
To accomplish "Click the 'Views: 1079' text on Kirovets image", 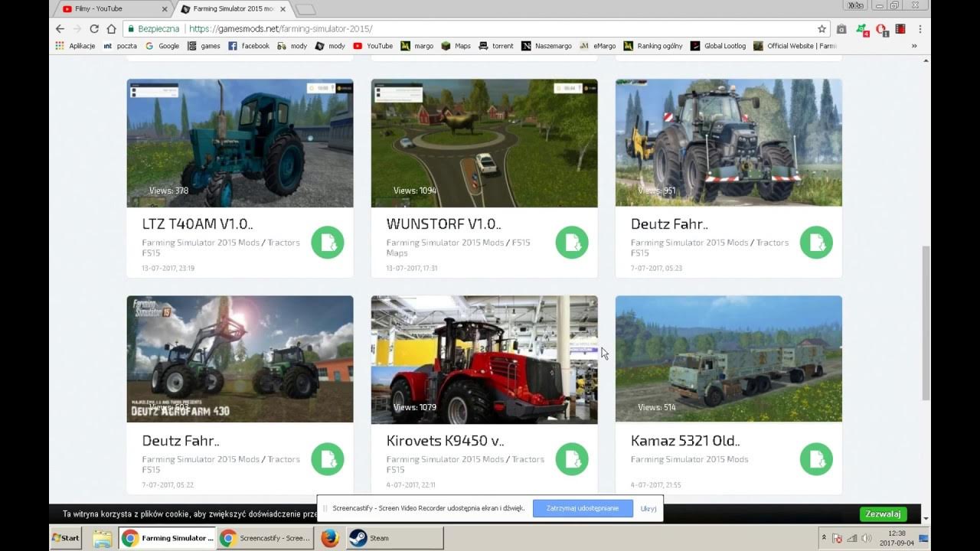I will tap(415, 407).
